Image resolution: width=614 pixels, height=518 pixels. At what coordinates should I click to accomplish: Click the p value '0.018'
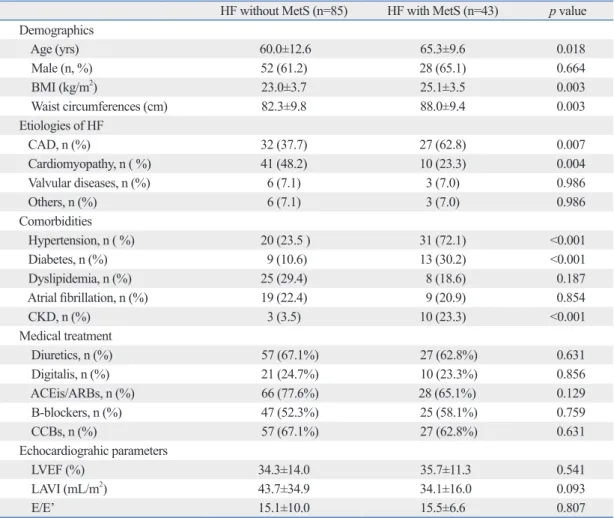[x=571, y=49]
